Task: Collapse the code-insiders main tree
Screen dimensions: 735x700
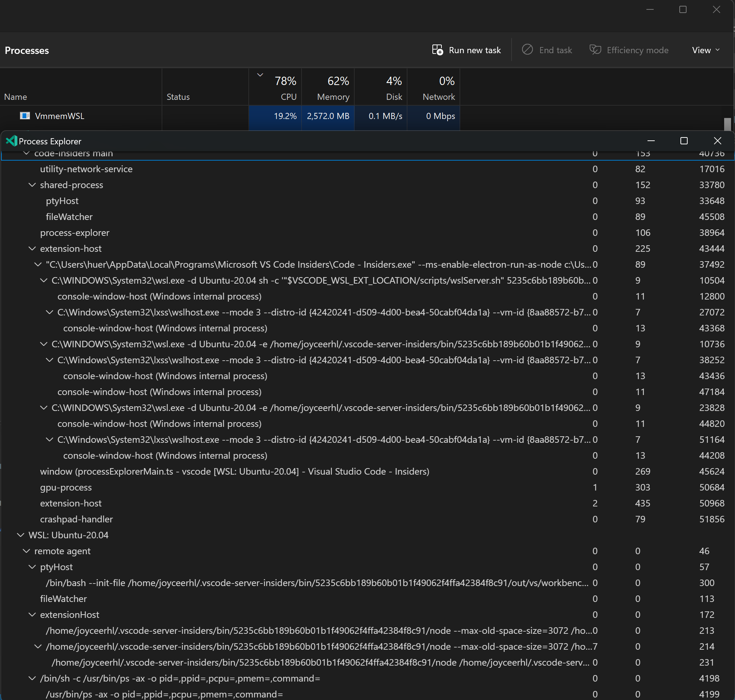Action: point(26,153)
